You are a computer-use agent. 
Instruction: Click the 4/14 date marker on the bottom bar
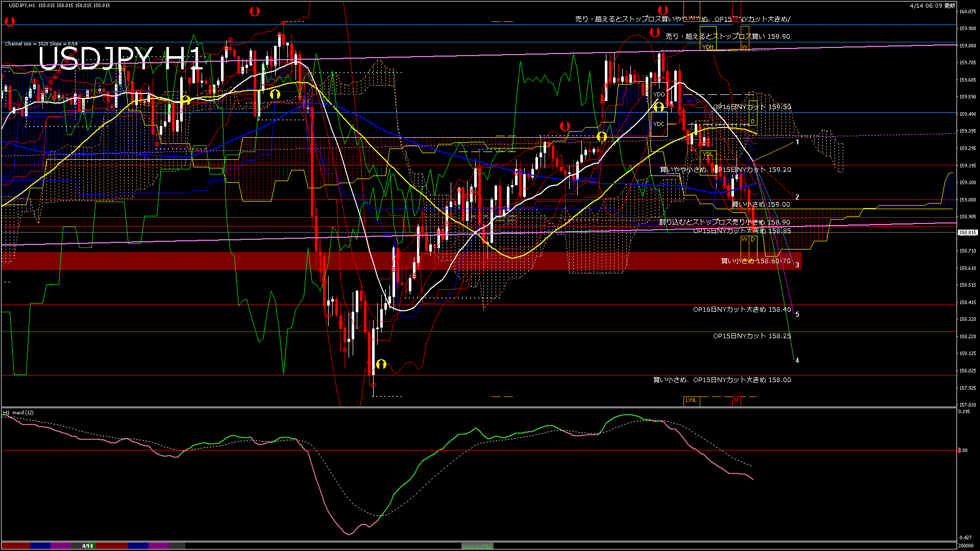(x=88, y=545)
